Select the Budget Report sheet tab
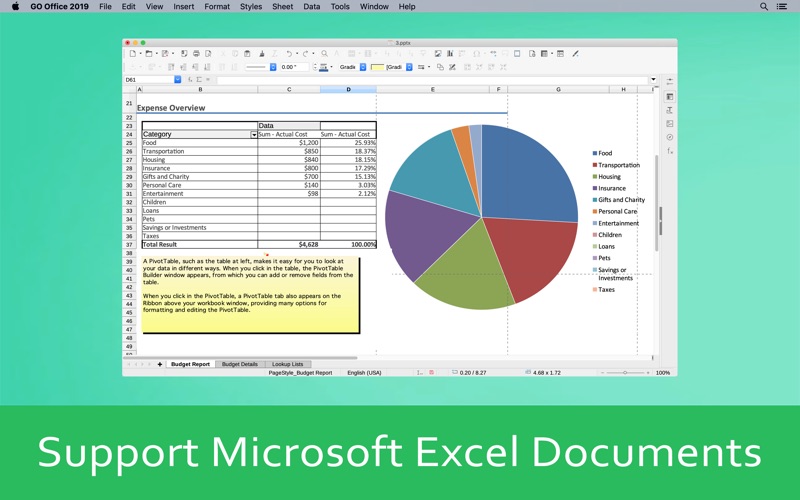The width and height of the screenshot is (800, 500). coord(190,364)
